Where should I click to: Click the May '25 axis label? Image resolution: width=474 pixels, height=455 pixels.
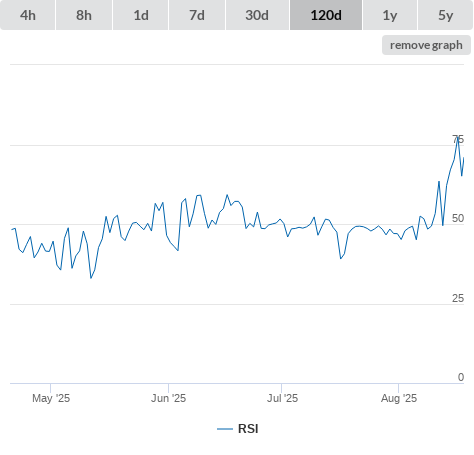click(x=51, y=398)
